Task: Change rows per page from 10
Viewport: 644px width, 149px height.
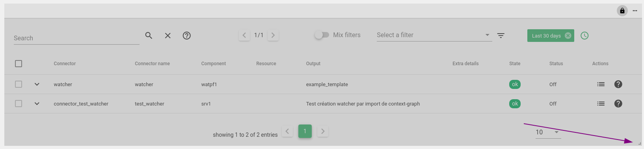Action: (548, 132)
